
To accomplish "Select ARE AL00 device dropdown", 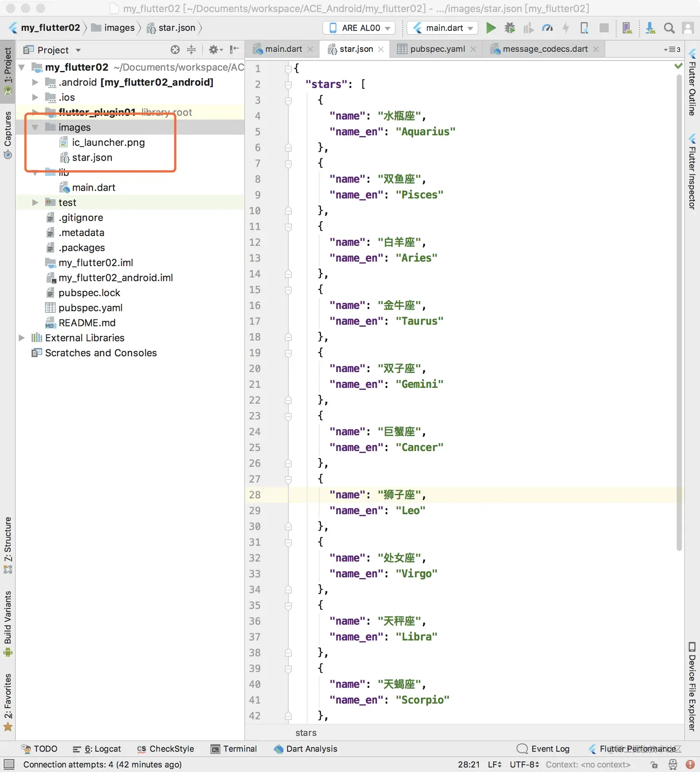I will pyautogui.click(x=359, y=28).
